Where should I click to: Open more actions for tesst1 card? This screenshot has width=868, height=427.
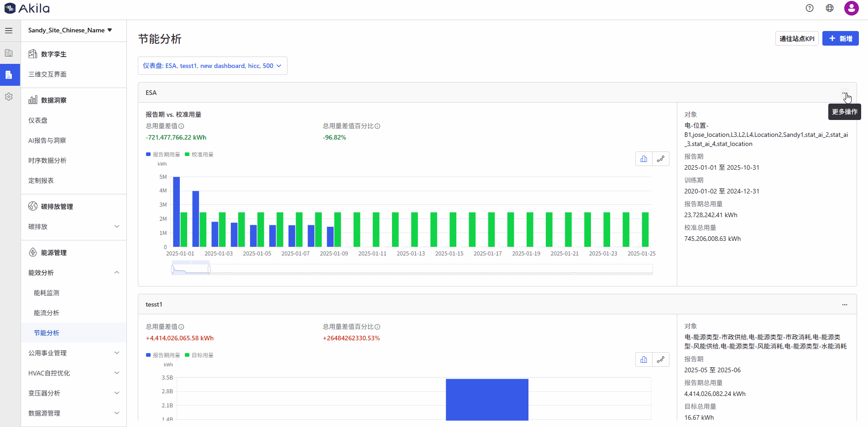pyautogui.click(x=844, y=304)
